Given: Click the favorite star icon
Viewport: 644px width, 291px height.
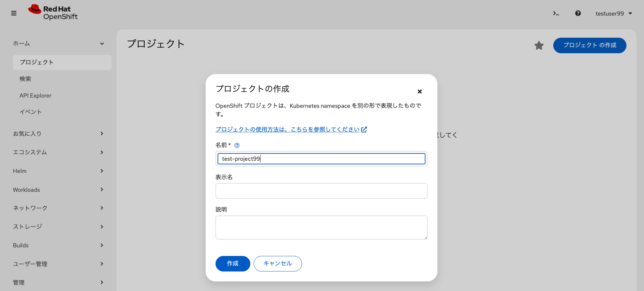Looking at the screenshot, I should click(539, 45).
